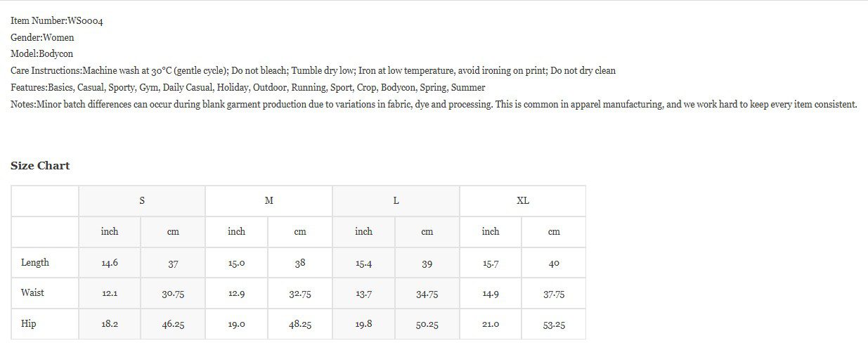Select the 14.6 length inch cell
Viewport: 868px width, 362px height.
[110, 264]
